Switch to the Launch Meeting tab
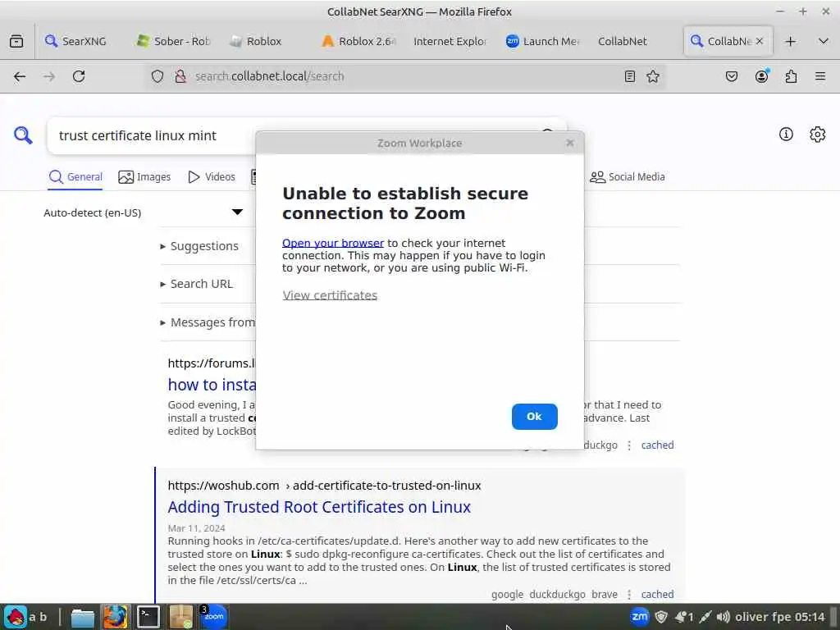Viewport: 840px width, 630px height. pos(543,41)
